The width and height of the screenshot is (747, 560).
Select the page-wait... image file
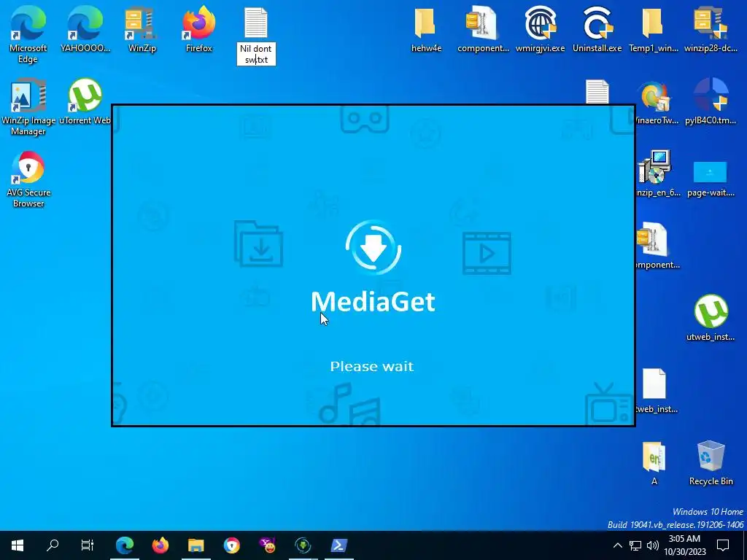coord(711,179)
